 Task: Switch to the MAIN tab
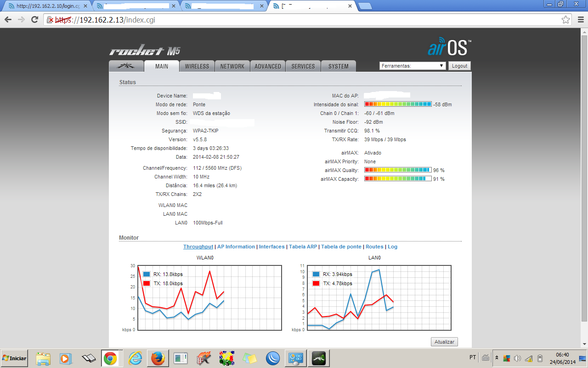162,66
